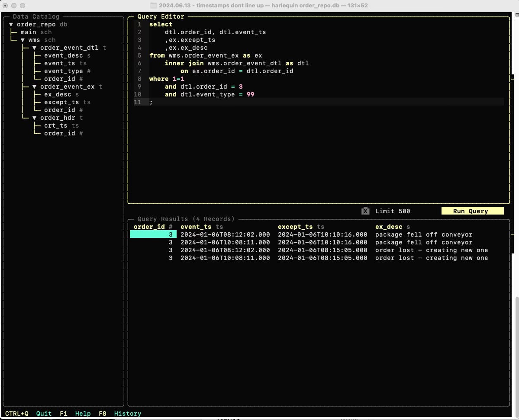Click the Data Catalog panel title
This screenshot has height=420, width=519.
click(x=36, y=16)
